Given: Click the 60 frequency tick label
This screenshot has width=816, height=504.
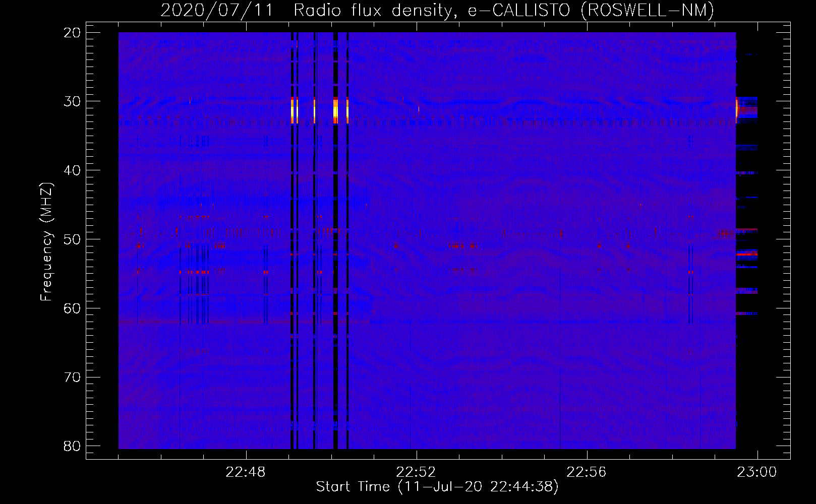Looking at the screenshot, I should click(x=72, y=308).
